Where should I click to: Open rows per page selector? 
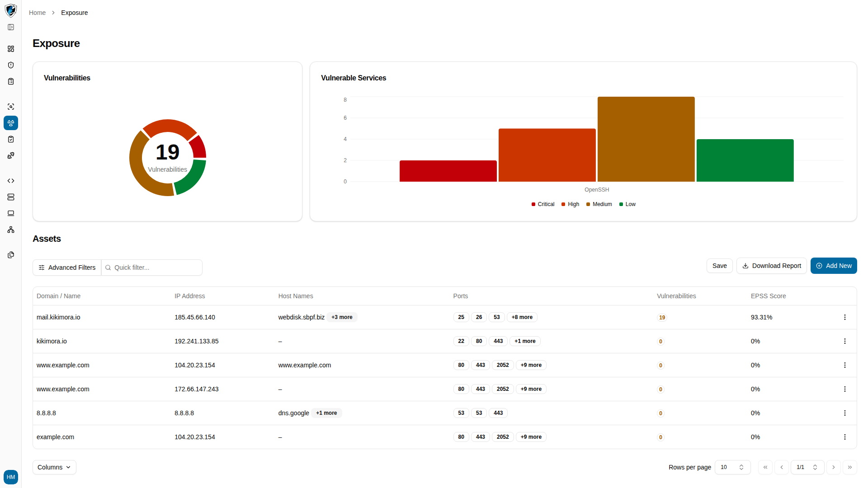coord(732,467)
